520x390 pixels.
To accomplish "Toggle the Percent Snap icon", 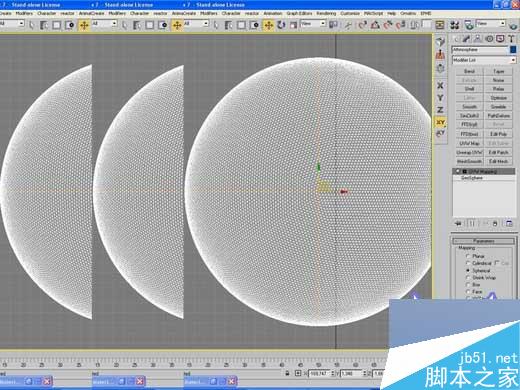I will point(388,25).
